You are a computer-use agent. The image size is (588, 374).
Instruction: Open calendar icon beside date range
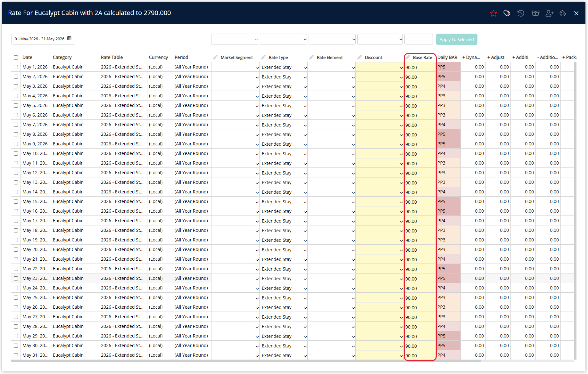pyautogui.click(x=69, y=38)
